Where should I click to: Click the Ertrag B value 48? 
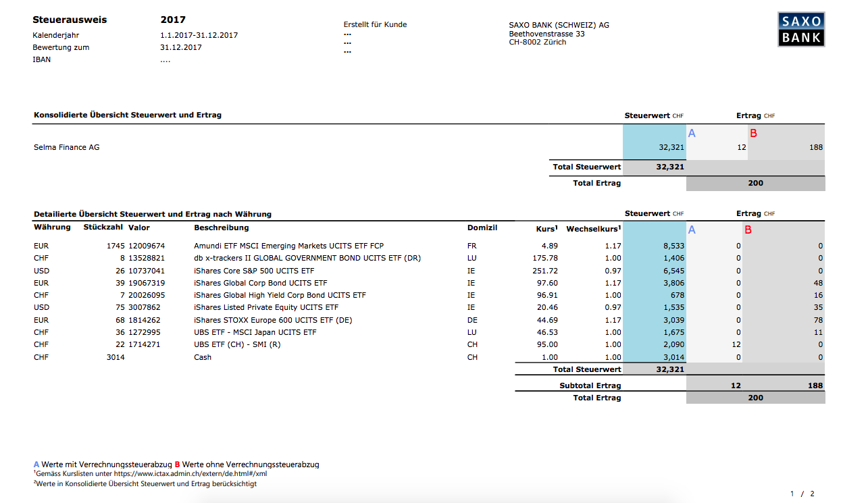coord(819,283)
